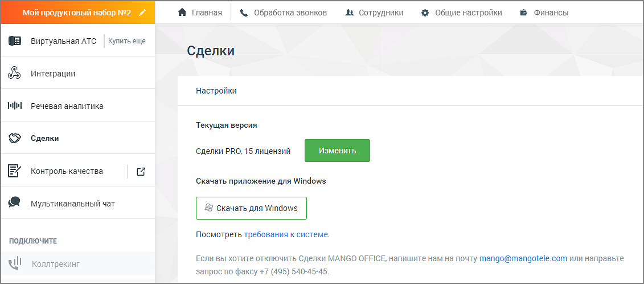Click the mango@mangotele.com email link

coord(523,258)
